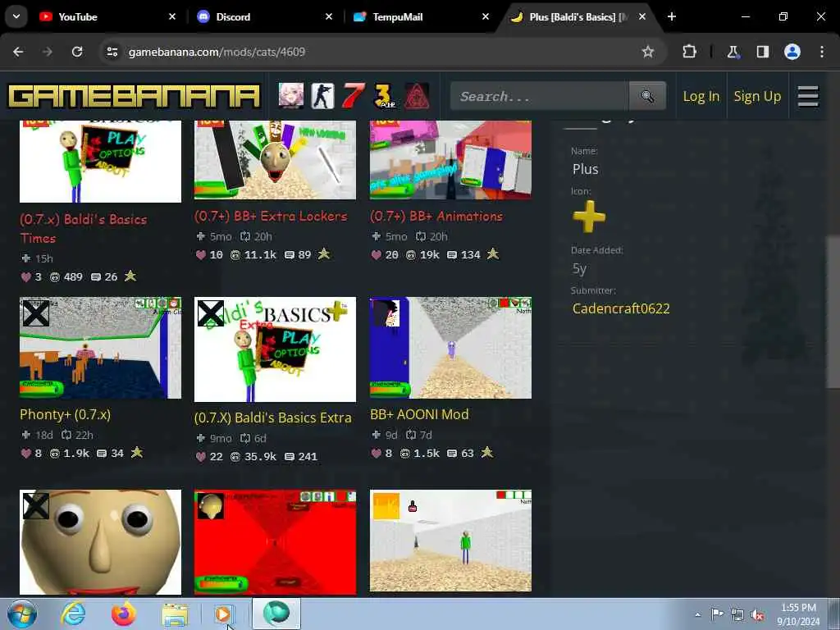
Task: Open the Windows Start menu
Action: pyautogui.click(x=22, y=614)
